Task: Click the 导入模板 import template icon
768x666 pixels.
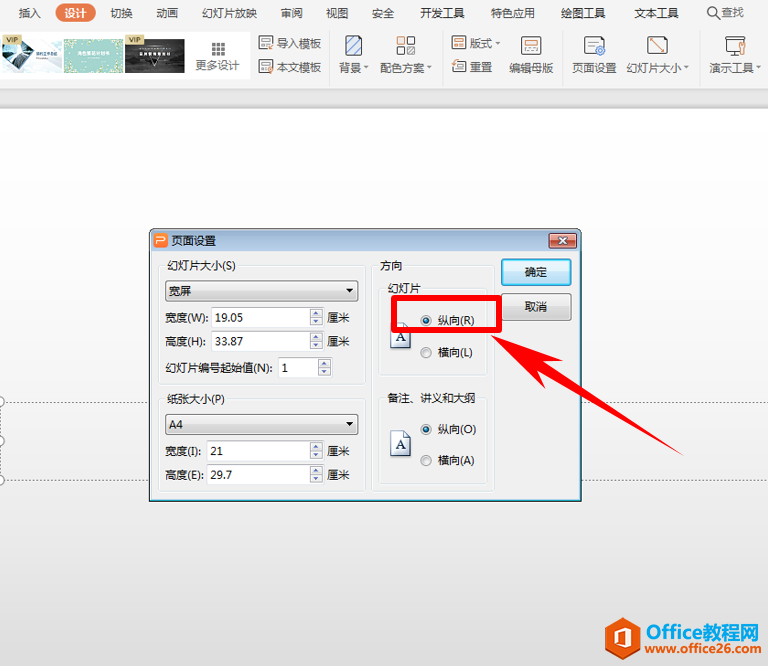Action: (x=266, y=43)
